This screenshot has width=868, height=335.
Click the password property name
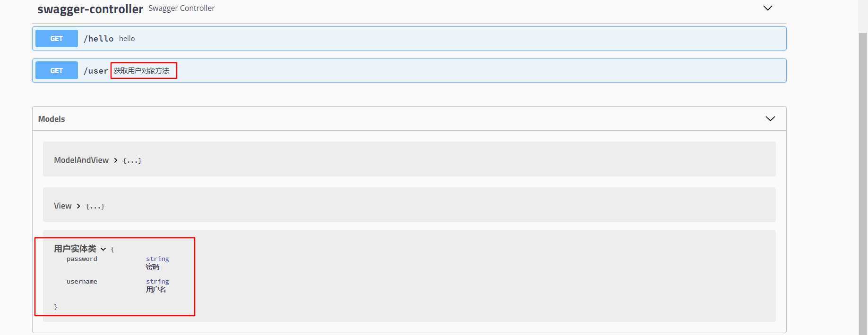click(x=82, y=259)
